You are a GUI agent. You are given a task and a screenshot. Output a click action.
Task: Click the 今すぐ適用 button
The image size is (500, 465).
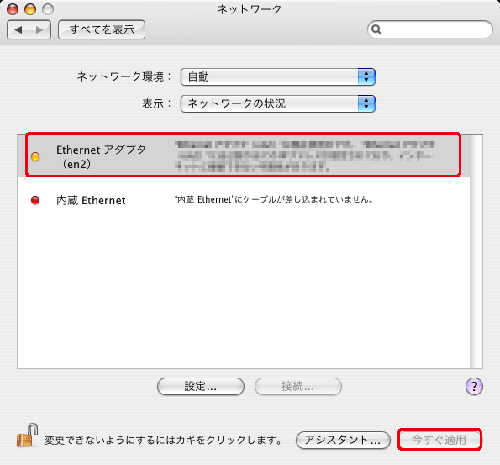(439, 440)
